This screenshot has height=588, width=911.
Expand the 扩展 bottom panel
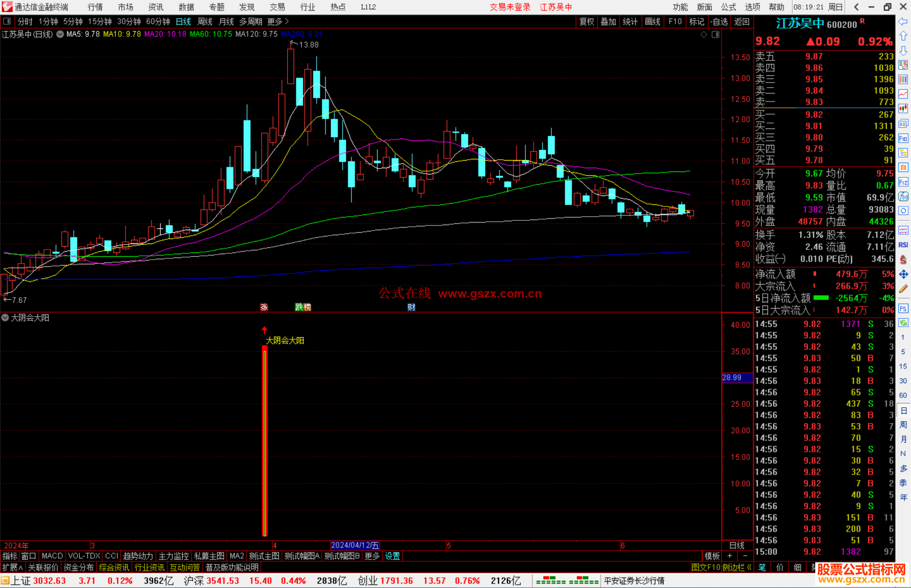point(13,567)
